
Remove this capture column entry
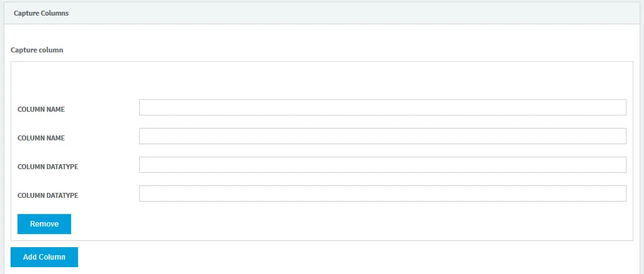click(44, 224)
